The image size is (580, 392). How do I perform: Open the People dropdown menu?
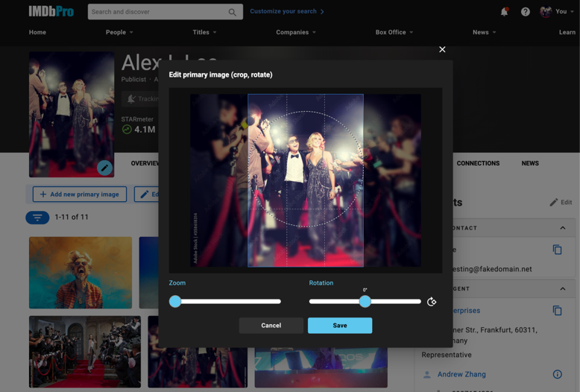pos(119,32)
